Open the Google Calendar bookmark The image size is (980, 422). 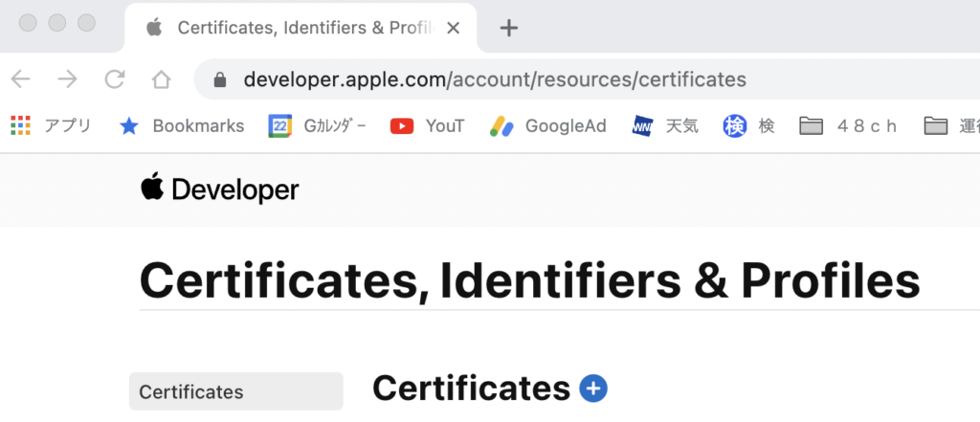point(318,125)
